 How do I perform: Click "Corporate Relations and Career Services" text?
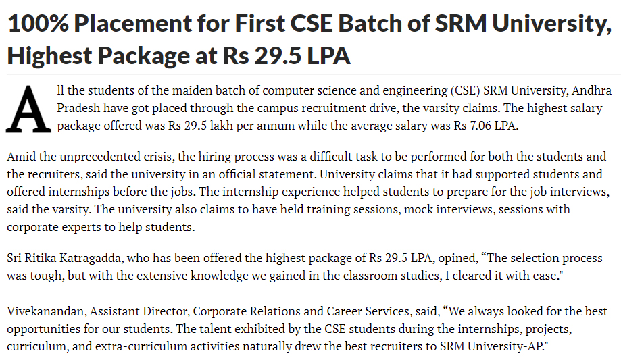289,311
